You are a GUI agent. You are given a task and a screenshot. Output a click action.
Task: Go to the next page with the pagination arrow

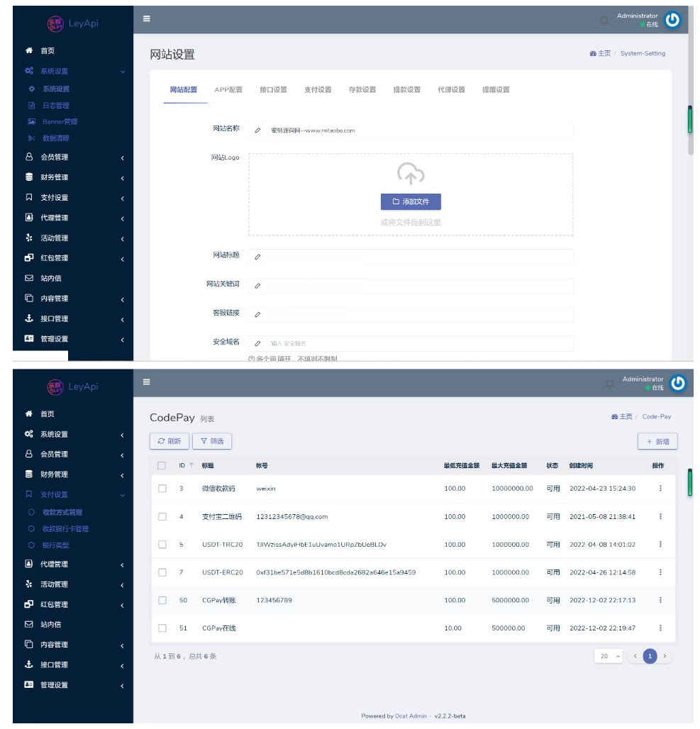665,657
